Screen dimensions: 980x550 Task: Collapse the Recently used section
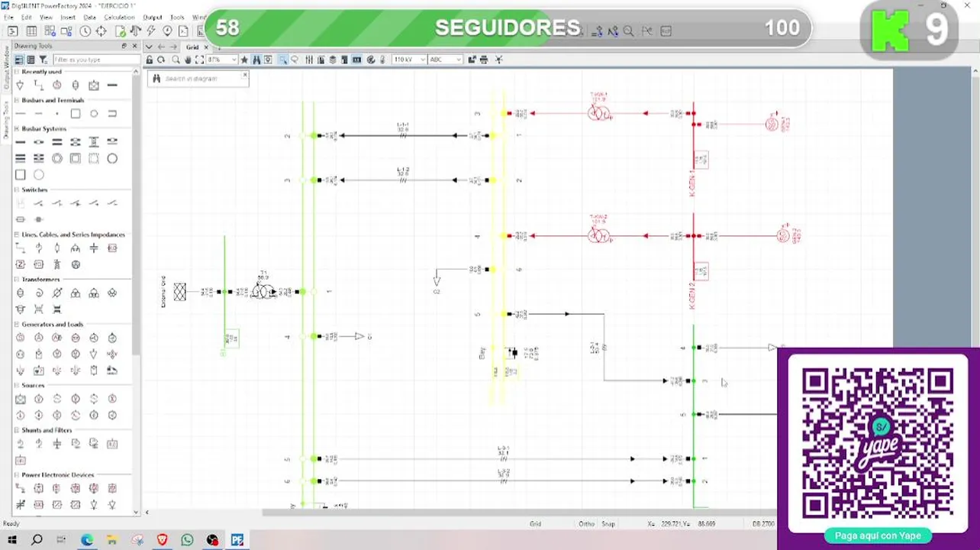pos(16,72)
